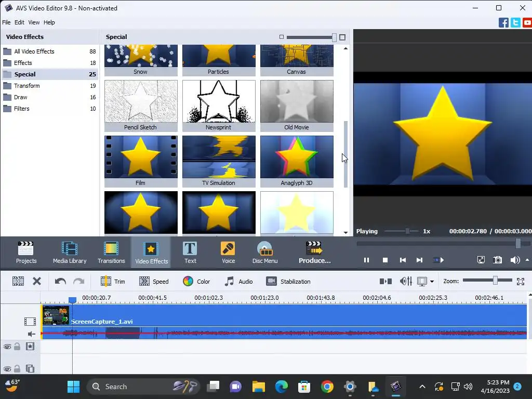
Task: Stop the preview playback
Action: 385,260
